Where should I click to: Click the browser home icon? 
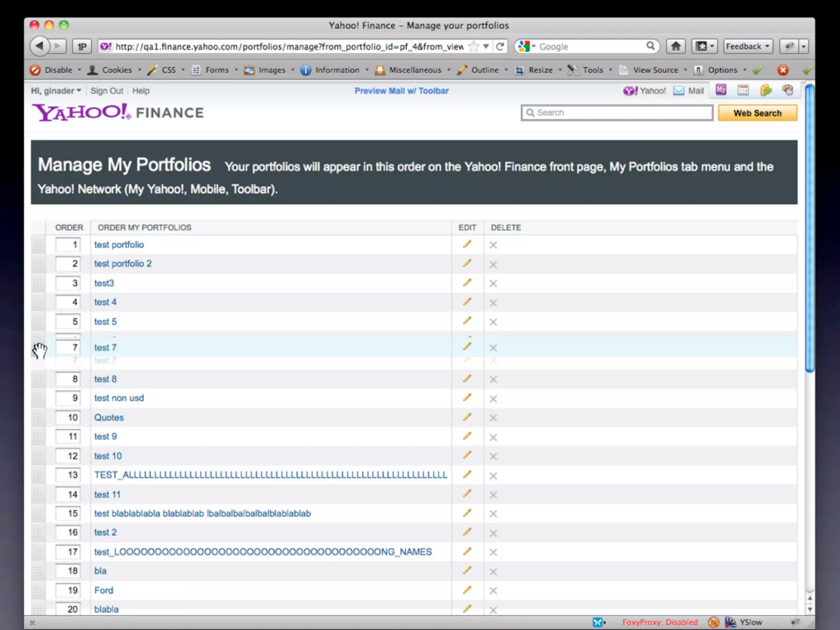676,46
